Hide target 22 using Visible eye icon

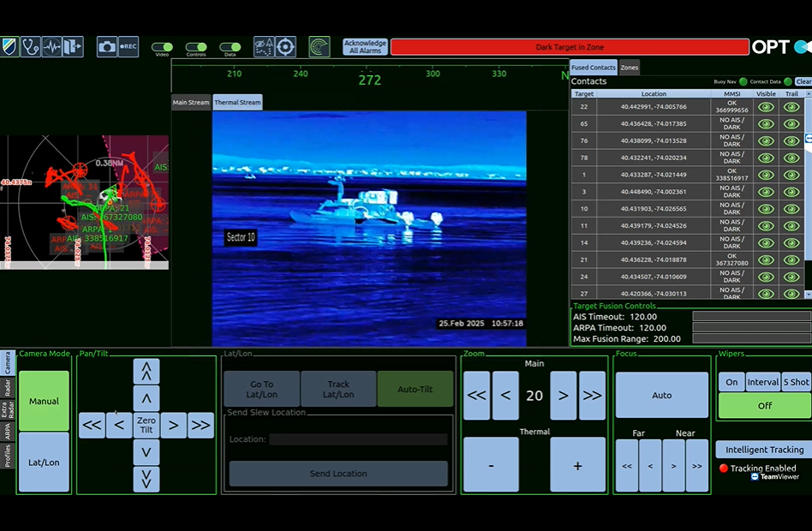(766, 107)
